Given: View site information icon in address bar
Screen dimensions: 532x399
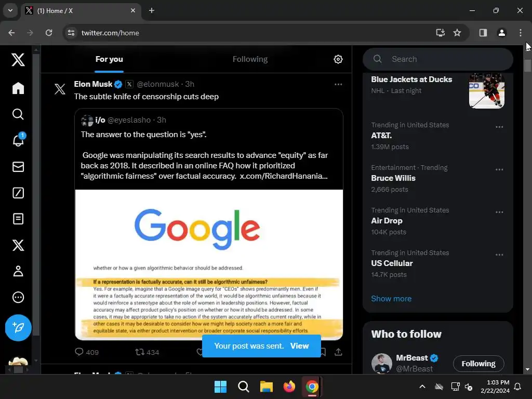Looking at the screenshot, I should (71, 33).
